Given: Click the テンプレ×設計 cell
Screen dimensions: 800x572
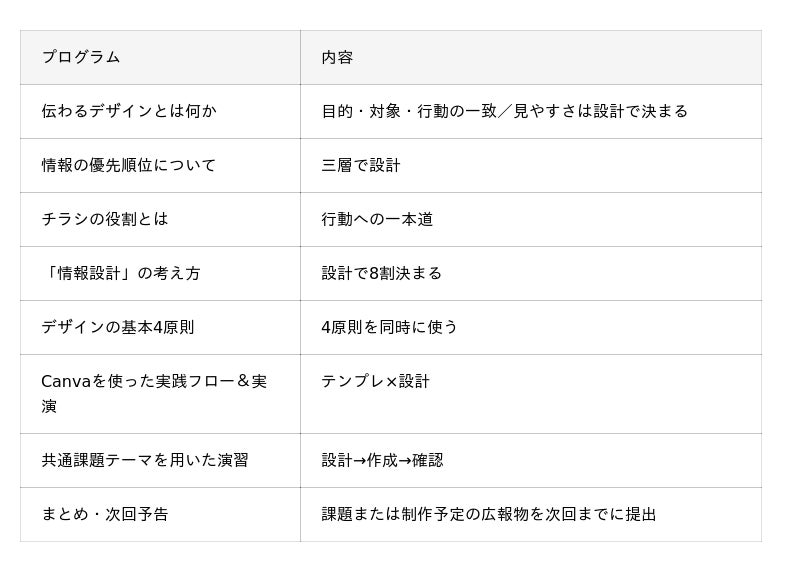Looking at the screenshot, I should point(375,382).
